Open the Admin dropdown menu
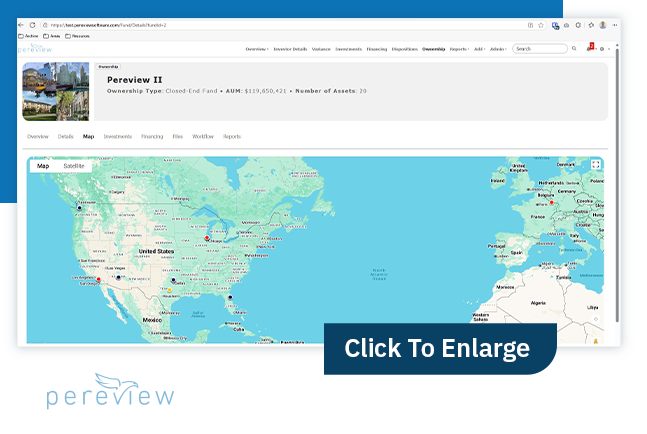 tap(498, 48)
